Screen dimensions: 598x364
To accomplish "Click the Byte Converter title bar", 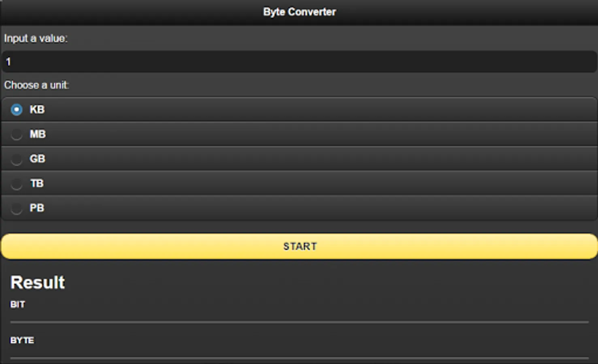I will pos(299,11).
